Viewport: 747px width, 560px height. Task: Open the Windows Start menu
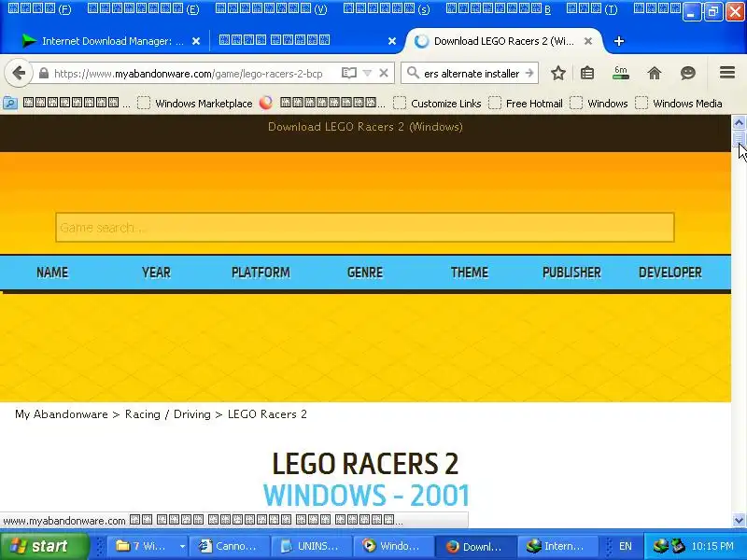(45, 546)
